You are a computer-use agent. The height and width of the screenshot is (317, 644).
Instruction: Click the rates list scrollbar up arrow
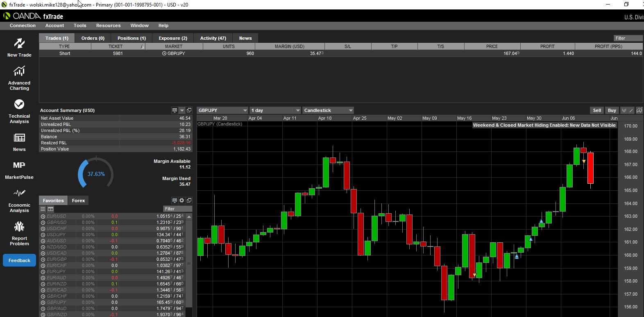[x=189, y=217]
